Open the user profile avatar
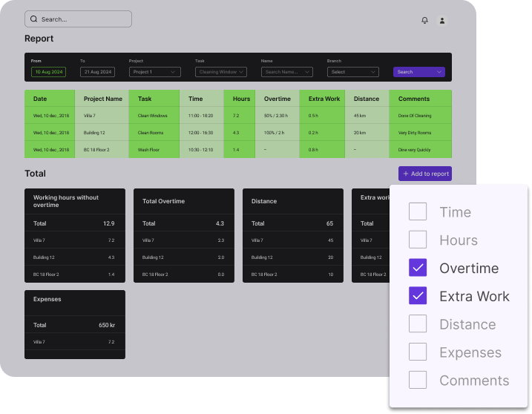This screenshot has height=414, width=532. point(442,20)
